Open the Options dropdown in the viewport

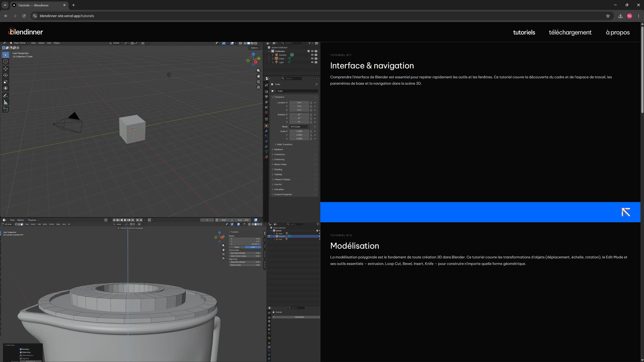pyautogui.click(x=255, y=48)
